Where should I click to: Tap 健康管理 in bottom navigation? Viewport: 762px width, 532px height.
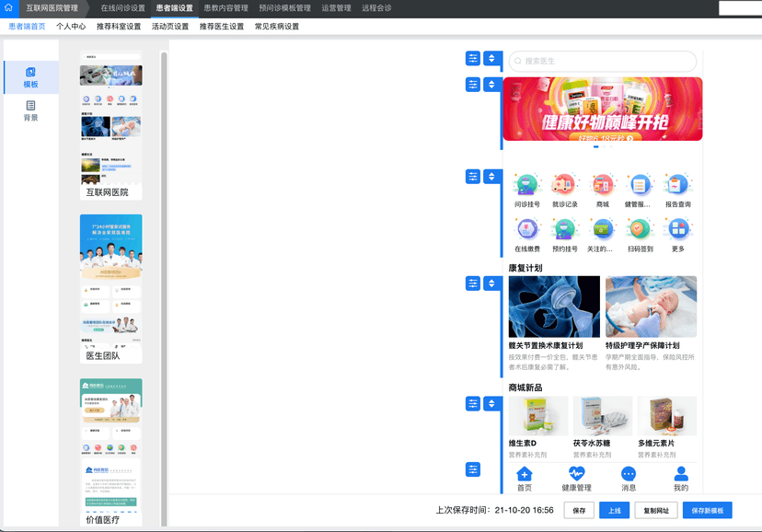coord(577,479)
